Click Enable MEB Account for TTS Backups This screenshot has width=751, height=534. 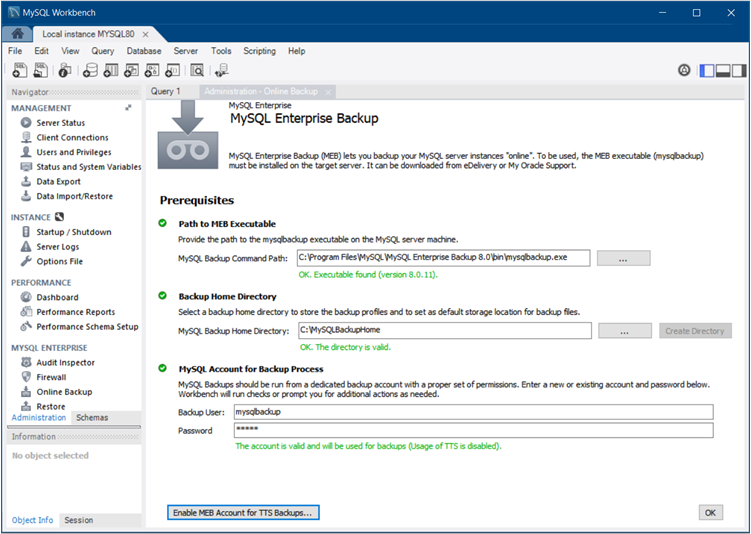pos(243,513)
